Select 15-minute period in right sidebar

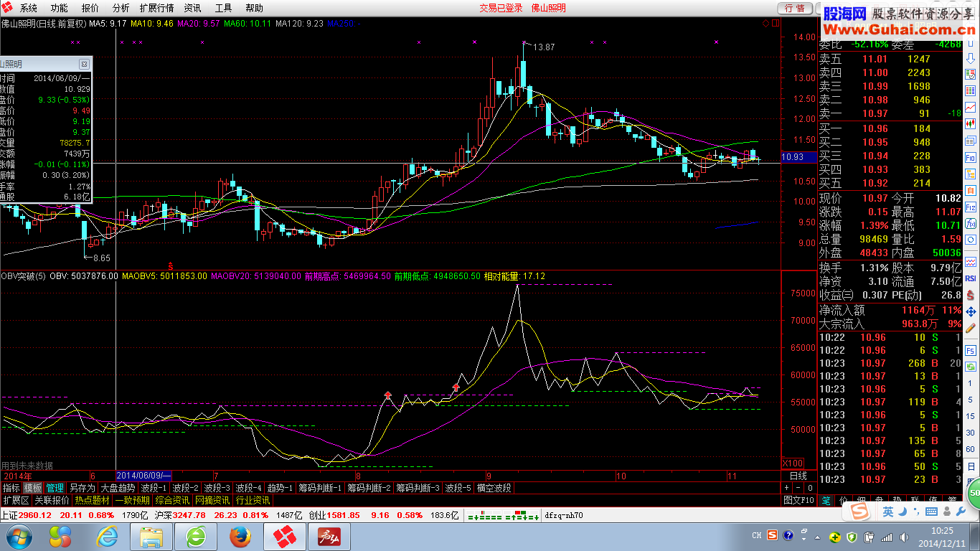(x=969, y=417)
